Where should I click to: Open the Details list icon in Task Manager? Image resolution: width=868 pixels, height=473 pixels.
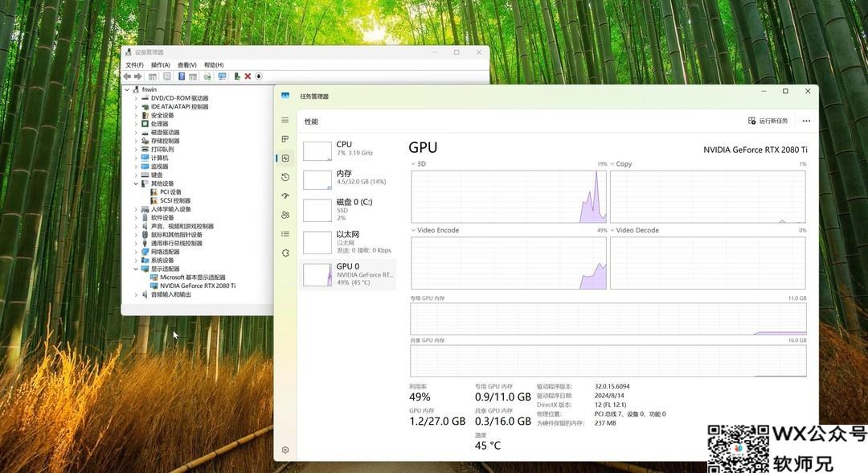tap(285, 234)
